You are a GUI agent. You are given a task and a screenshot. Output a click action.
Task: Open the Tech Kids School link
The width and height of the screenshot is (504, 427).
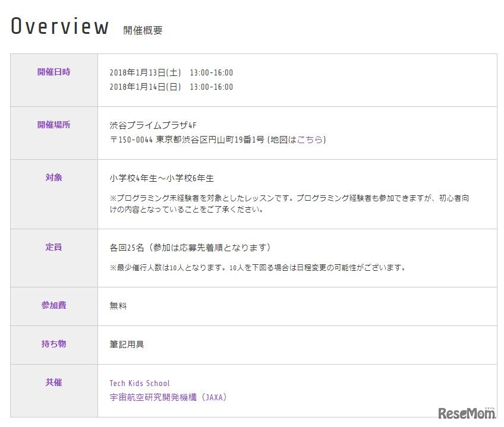coord(140,383)
